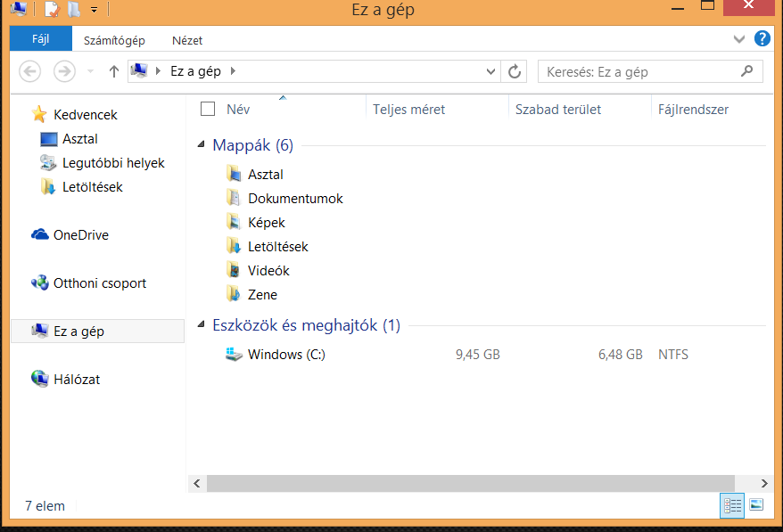The width and height of the screenshot is (783, 532).
Task: Switch to the Nézet tab
Action: (187, 40)
